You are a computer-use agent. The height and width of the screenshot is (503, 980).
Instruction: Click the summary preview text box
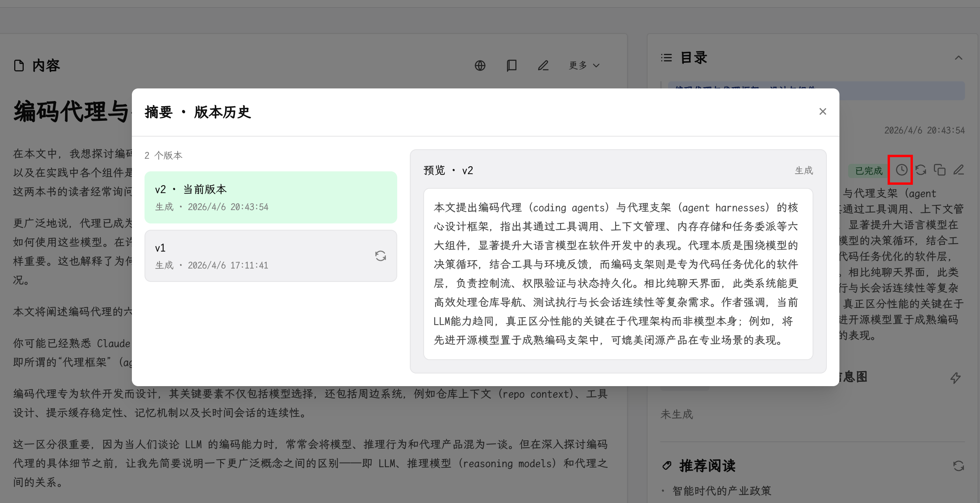point(618,274)
